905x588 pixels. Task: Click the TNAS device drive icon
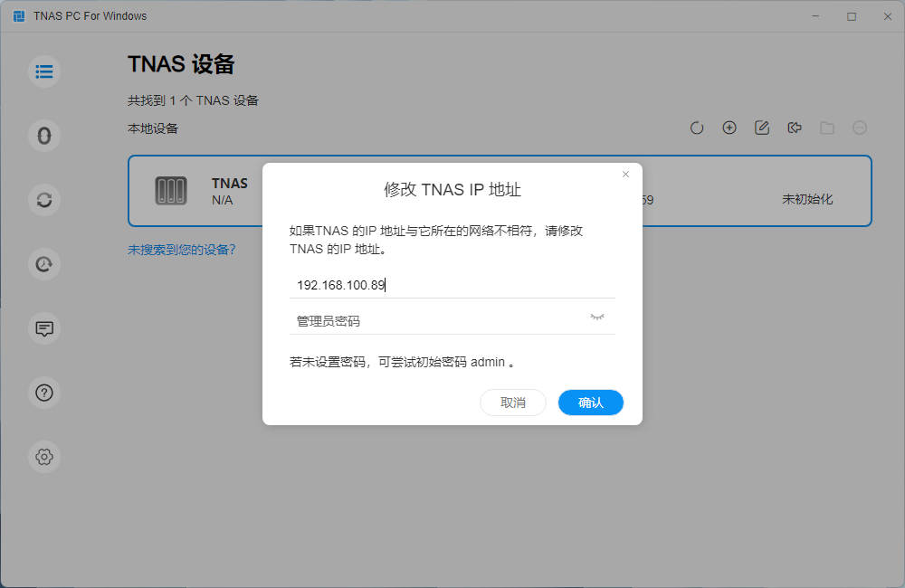171,191
